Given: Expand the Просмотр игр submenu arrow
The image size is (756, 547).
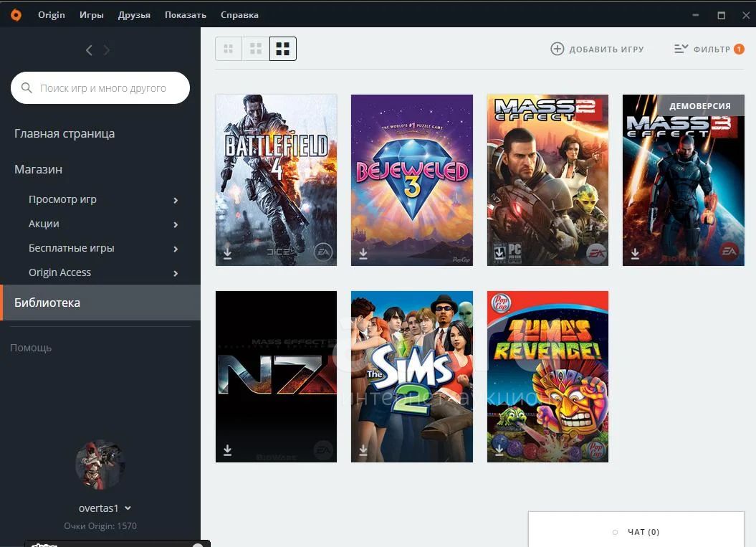Looking at the screenshot, I should coord(176,200).
